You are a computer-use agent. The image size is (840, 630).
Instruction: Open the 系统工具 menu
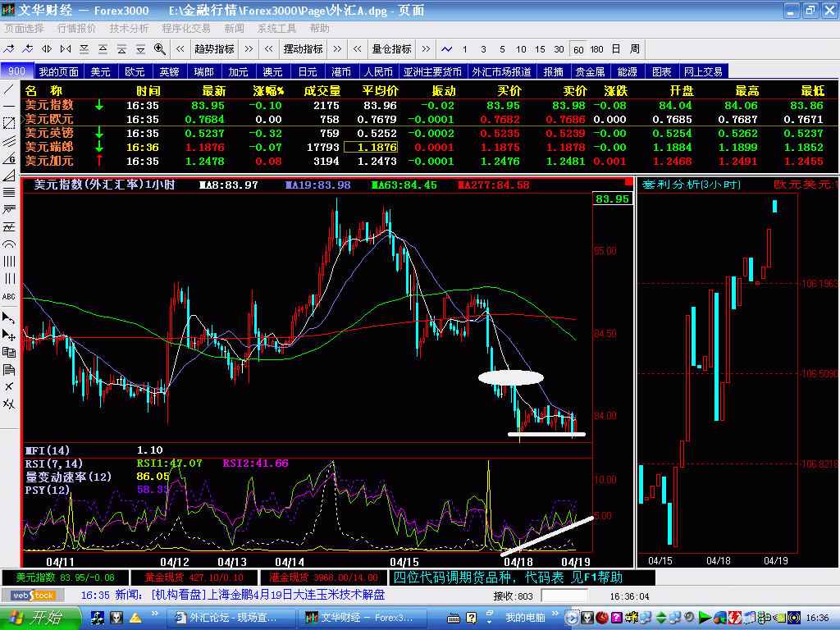point(277,29)
